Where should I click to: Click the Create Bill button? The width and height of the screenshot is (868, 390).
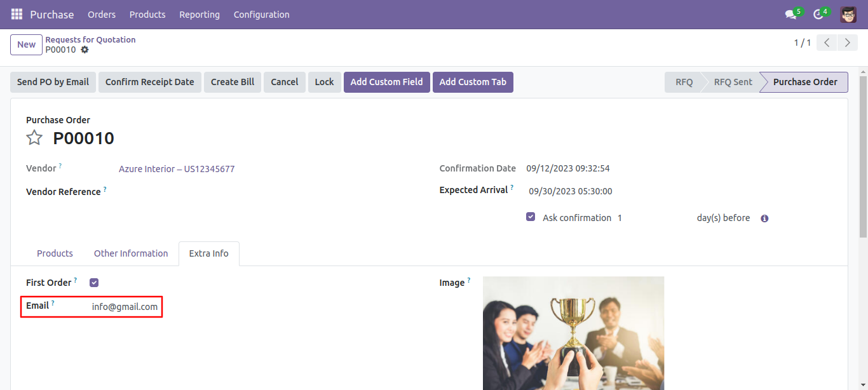tap(233, 82)
